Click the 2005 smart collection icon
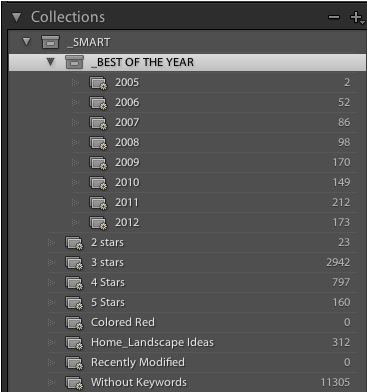 (99, 83)
